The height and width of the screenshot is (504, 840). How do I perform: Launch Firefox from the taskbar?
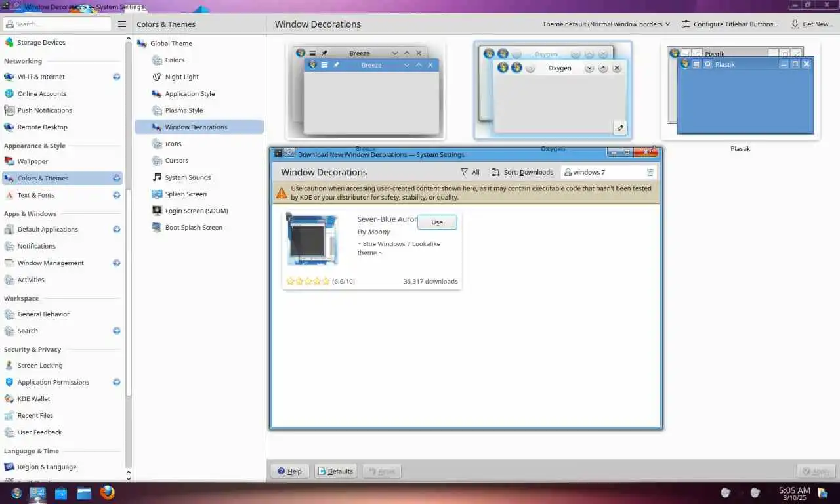click(107, 493)
